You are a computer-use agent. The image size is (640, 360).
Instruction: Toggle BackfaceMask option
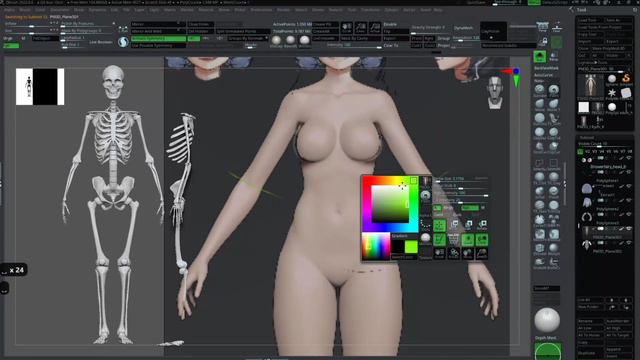coord(546,68)
